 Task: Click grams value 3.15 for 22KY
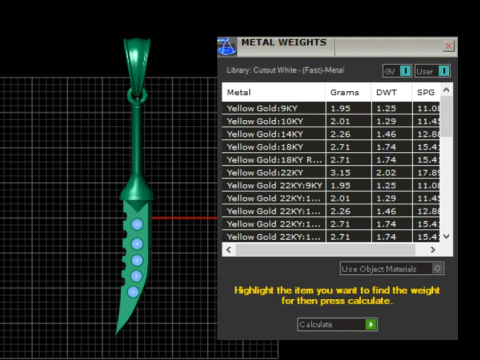(340, 173)
